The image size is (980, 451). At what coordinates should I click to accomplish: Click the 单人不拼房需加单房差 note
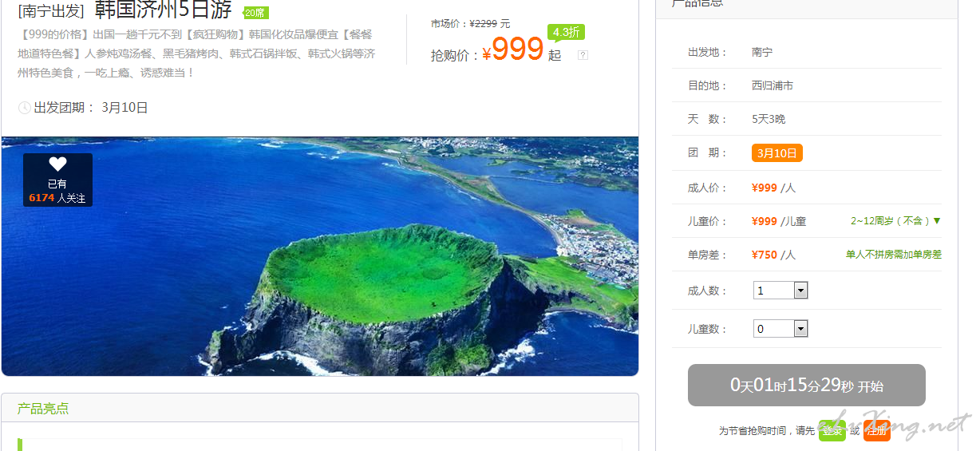894,255
